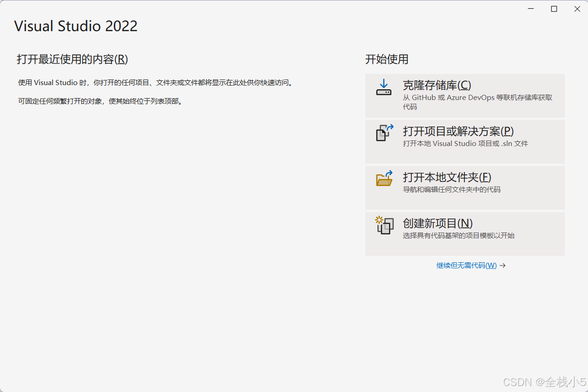The height and width of the screenshot is (392, 588).
Task: Open 克隆存储库(C) option
Action: (465, 96)
